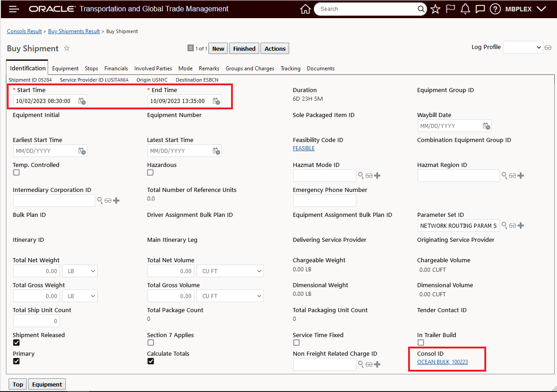The height and width of the screenshot is (392, 557).
Task: Uncheck Primary checkbox
Action: pos(16,361)
